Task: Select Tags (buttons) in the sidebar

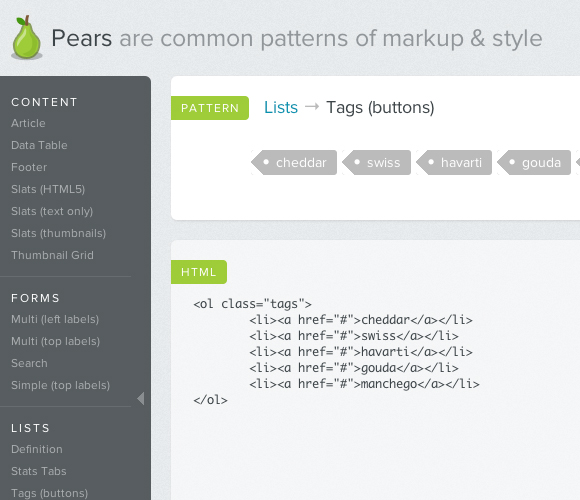Action: [x=50, y=493]
